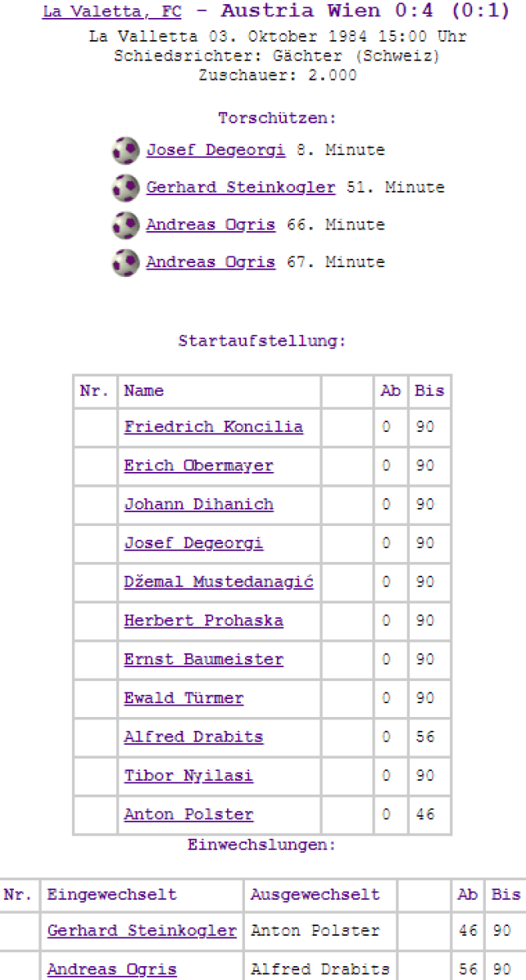Image resolution: width=526 pixels, height=980 pixels.
Task: Click the Name column header in lineup table
Action: tap(144, 391)
